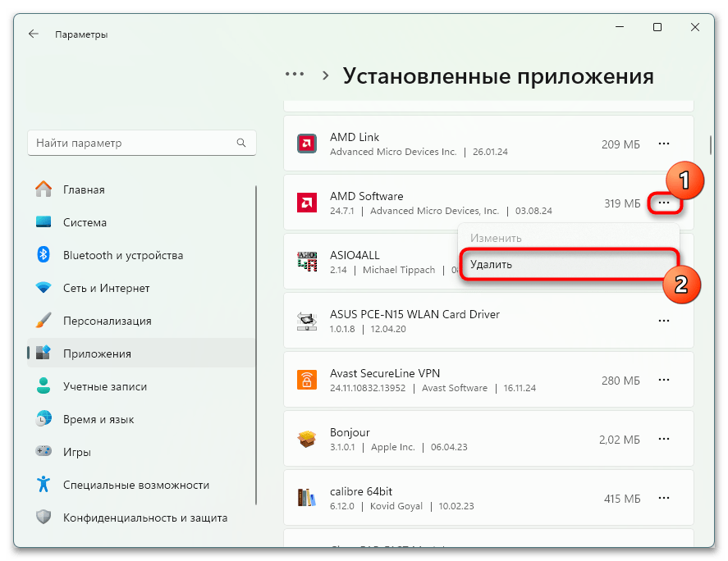The image size is (728, 561).
Task: Click the ASUS WLAN Card Driver icon
Action: pos(307,321)
